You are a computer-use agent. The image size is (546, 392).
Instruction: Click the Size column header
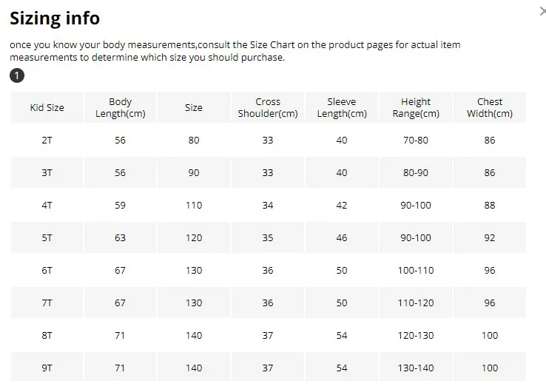pos(194,107)
